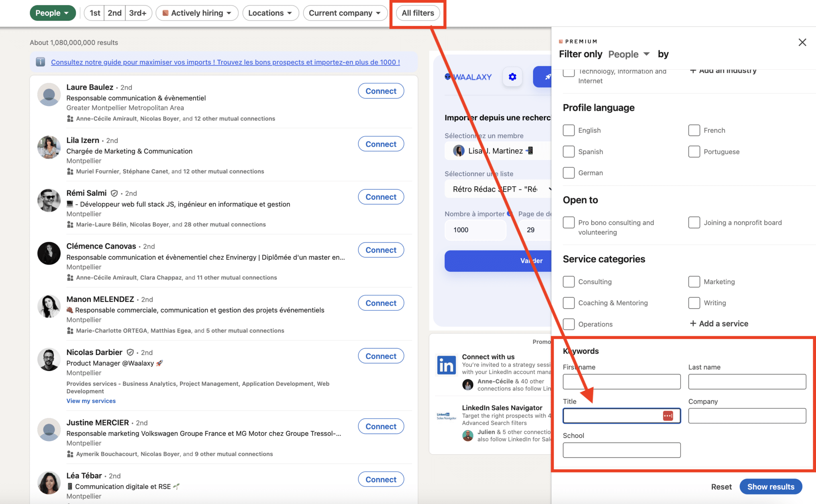Click the info icon beside the import guide banner
Image resolution: width=816 pixels, height=504 pixels.
click(40, 62)
